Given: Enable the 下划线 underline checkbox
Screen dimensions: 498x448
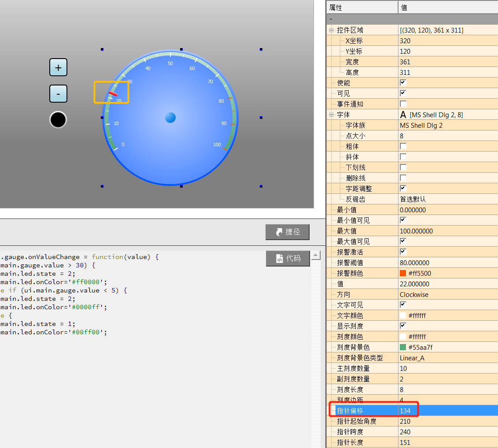Looking at the screenshot, I should point(403,167).
